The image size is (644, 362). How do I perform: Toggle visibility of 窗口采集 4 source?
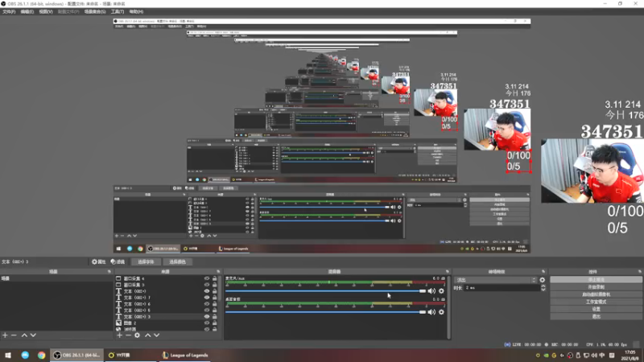[207, 278]
